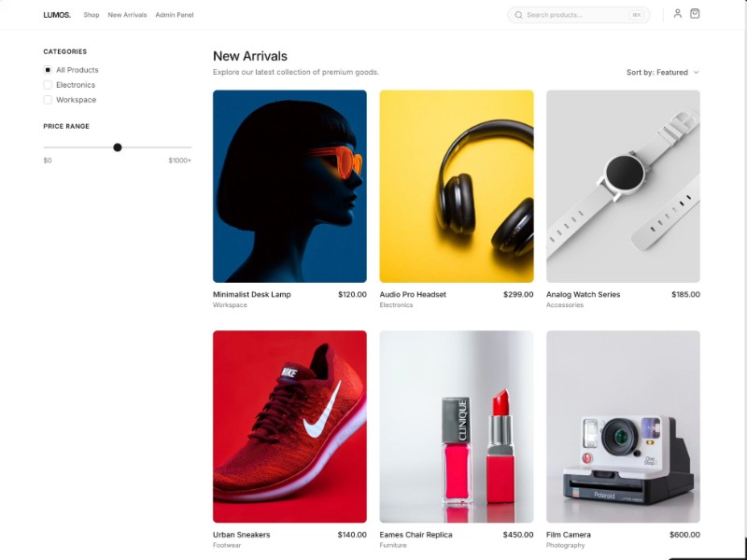Screen dimensions: 747x560
Task: Go to the Shop nav item
Action: (x=92, y=15)
